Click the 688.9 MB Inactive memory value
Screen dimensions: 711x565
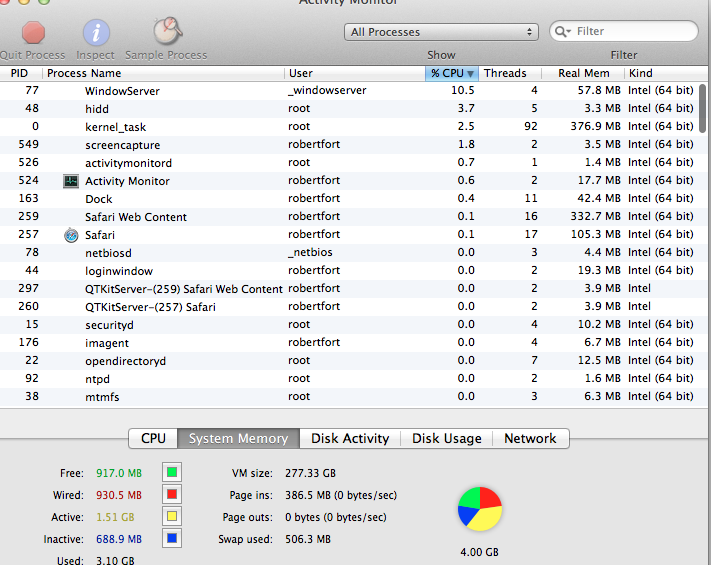119,539
